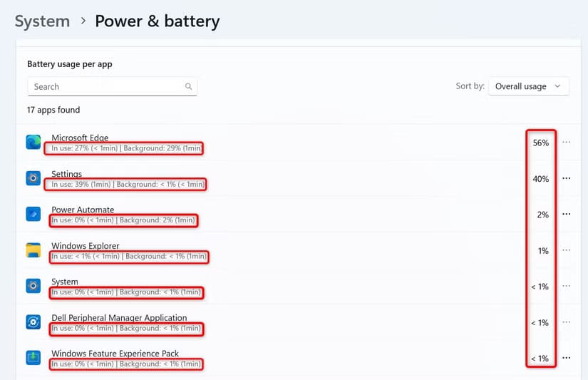Click the 56% usage value for Edge
This screenshot has width=588, height=380.
tap(540, 143)
